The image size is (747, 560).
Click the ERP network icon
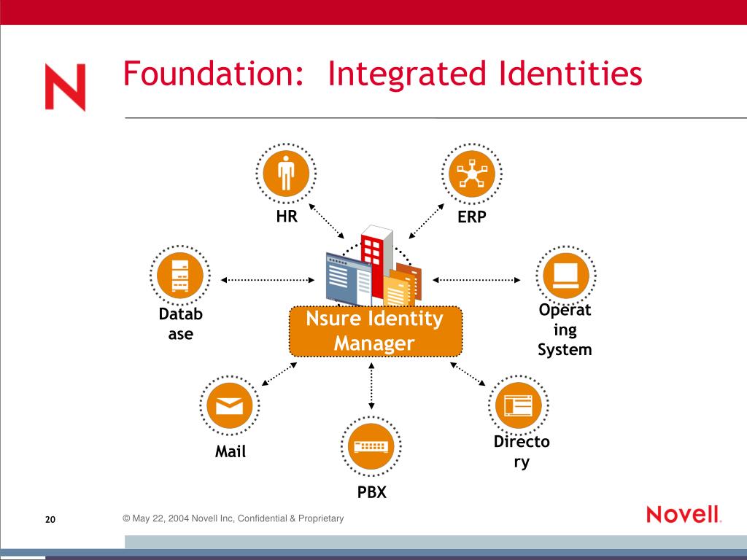472,174
